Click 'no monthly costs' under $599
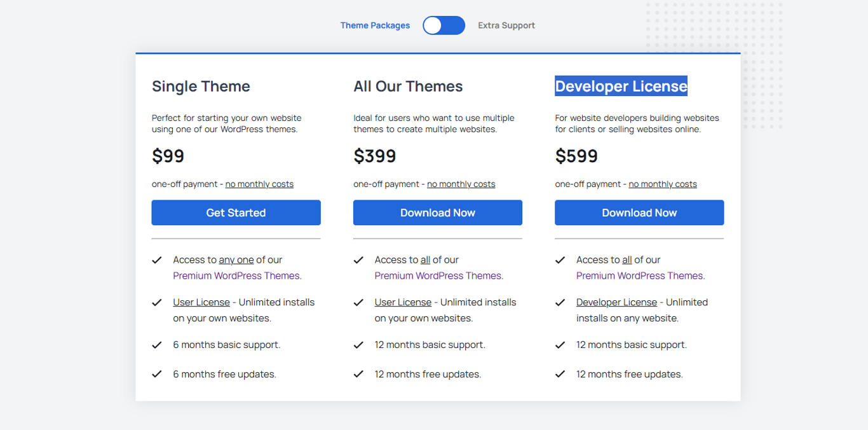Image resolution: width=868 pixels, height=430 pixels. (x=663, y=184)
